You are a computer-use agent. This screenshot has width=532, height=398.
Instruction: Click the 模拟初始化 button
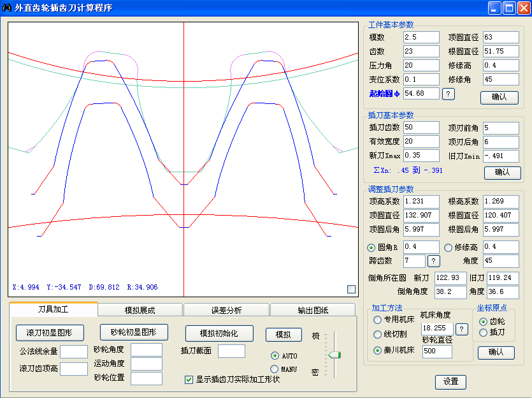tap(219, 334)
